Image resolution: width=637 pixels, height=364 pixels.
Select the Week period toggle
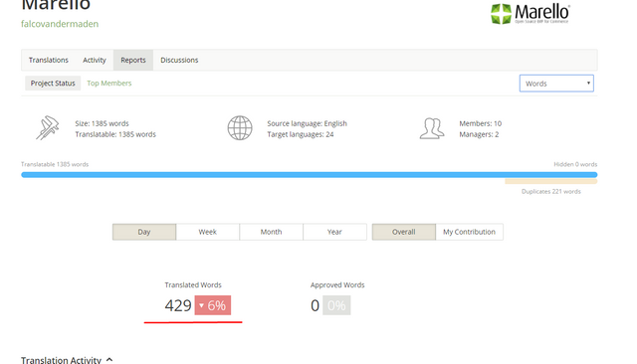208,232
